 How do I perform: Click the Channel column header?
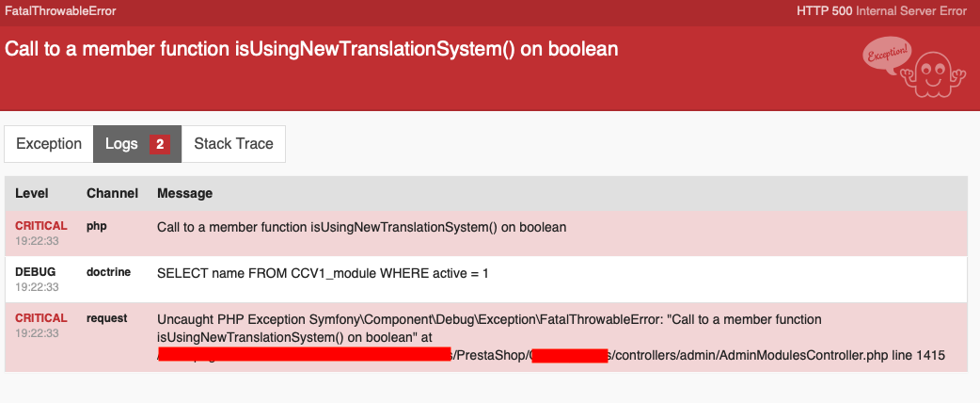(113, 193)
